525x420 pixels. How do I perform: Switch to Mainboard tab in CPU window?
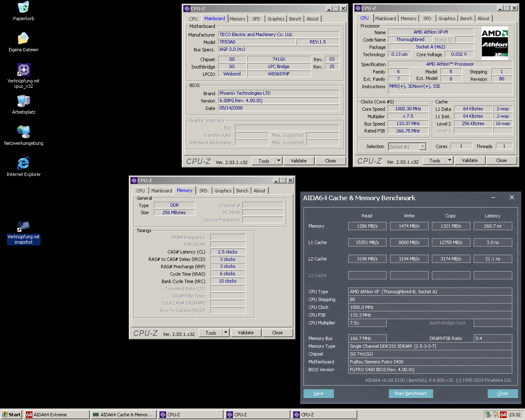pos(386,18)
